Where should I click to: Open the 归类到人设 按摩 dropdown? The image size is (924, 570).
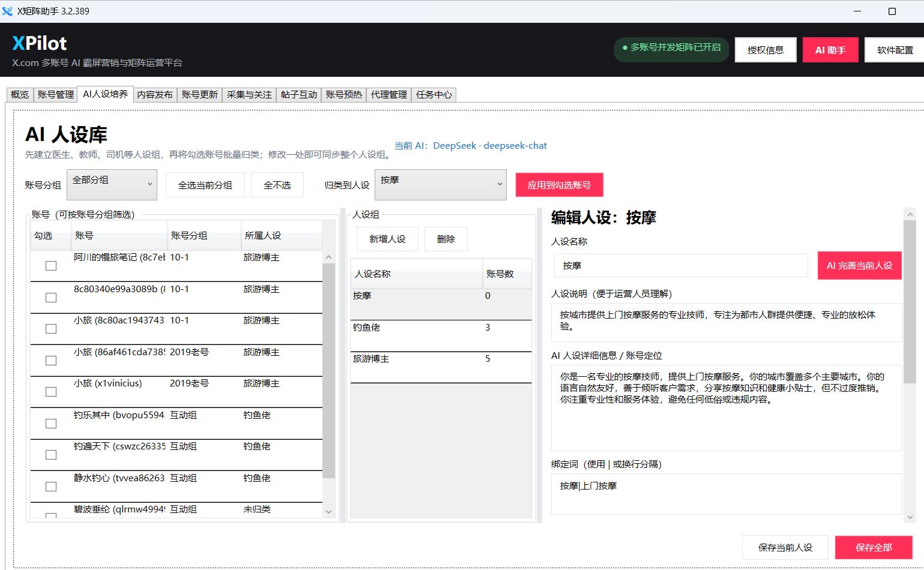[x=440, y=185]
